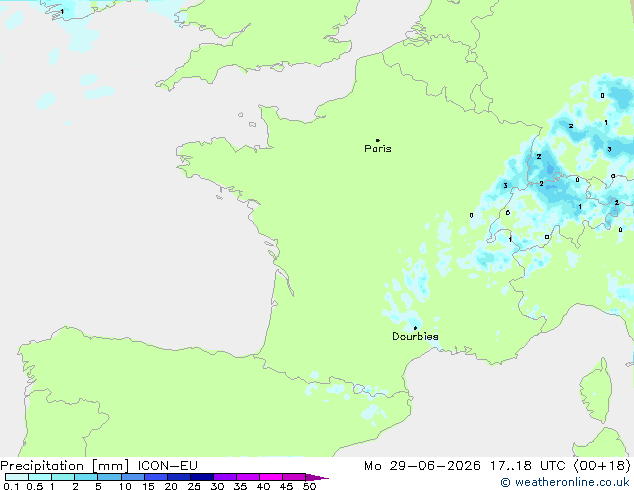Pick the 0.5–1 mm legend swatch
Image resolution: width=634 pixels, height=490 pixels.
click(x=40, y=477)
